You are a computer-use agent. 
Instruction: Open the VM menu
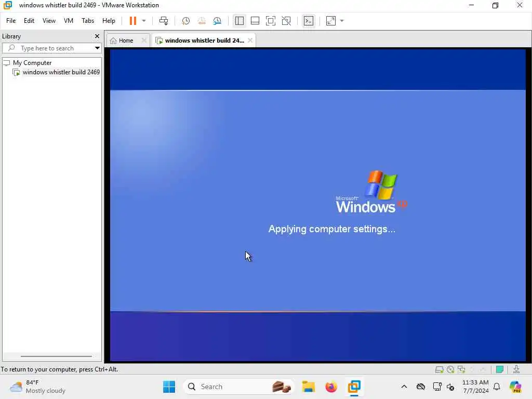[69, 21]
